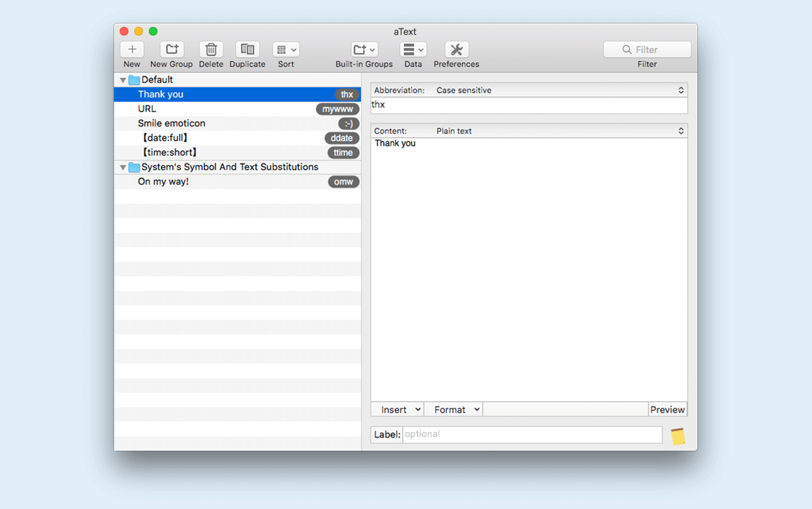Click the Preview button
The height and width of the screenshot is (509, 812).
click(667, 409)
